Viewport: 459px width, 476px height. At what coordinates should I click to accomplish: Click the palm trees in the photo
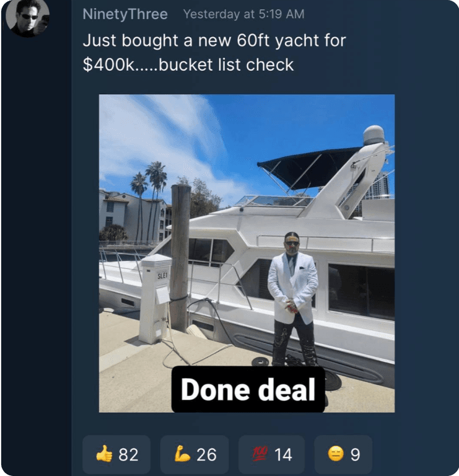[149, 186]
